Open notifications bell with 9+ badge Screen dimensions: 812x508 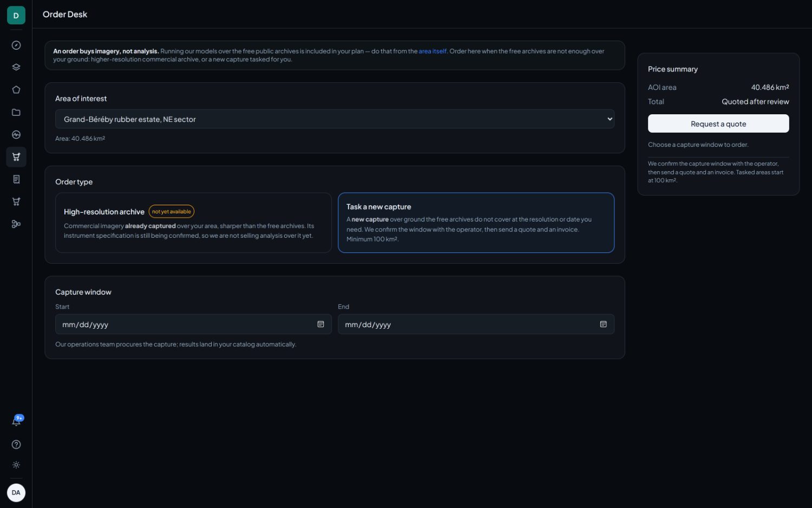[x=16, y=421]
